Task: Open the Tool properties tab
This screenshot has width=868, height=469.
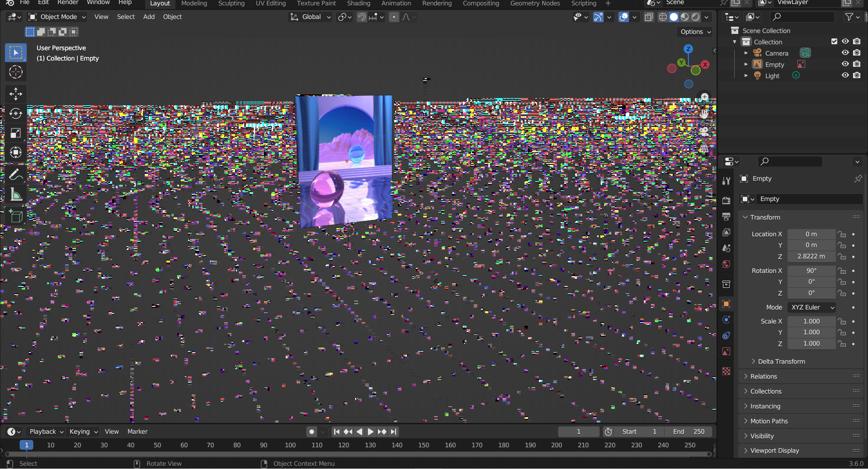Action: point(726,181)
